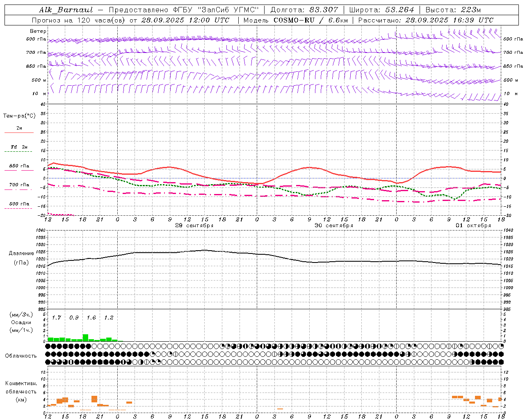Click the Рассчитано: 28.09.2025 16:39 UTC text
Image resolution: width=525 pixels, height=420 pixels.
(x=426, y=20)
